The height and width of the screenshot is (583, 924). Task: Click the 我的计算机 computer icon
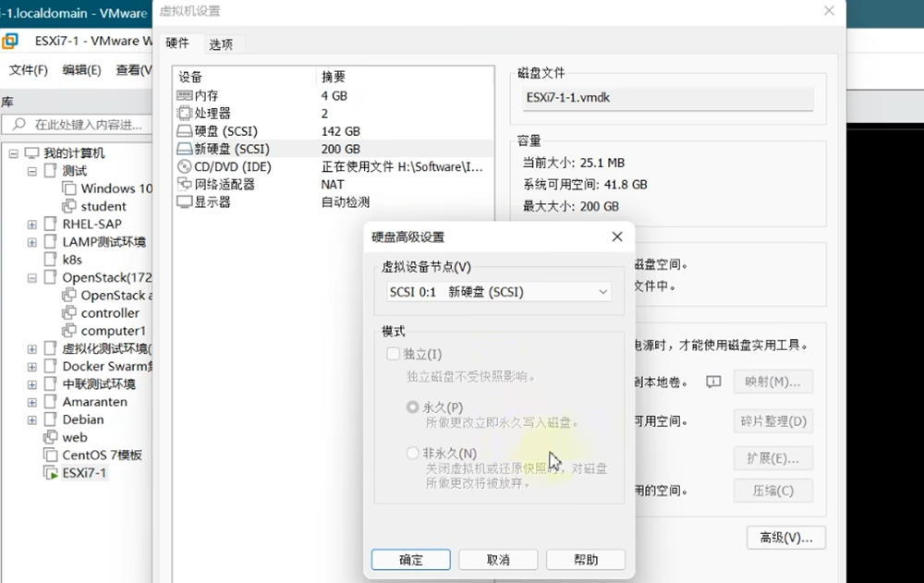click(31, 153)
